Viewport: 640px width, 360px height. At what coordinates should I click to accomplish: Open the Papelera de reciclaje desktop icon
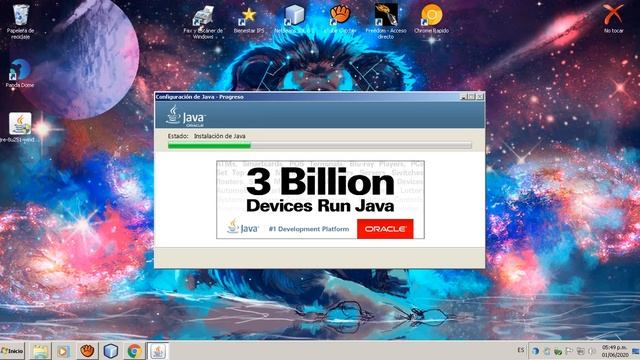pyautogui.click(x=20, y=21)
